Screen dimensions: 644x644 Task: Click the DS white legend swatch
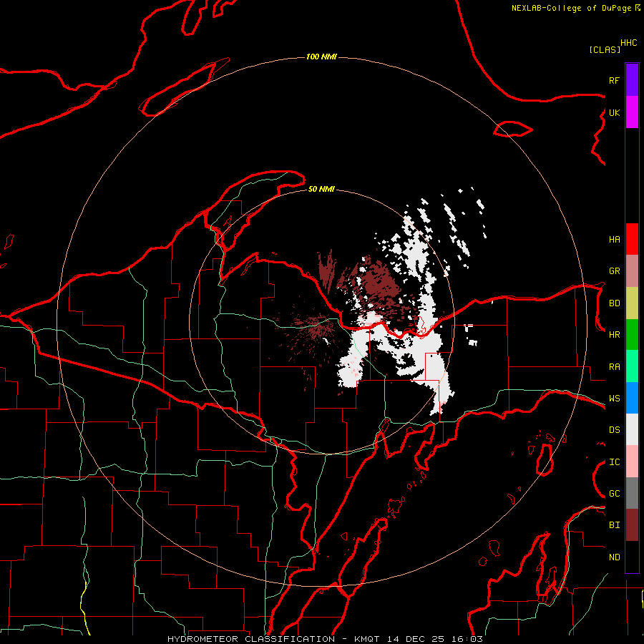632,429
